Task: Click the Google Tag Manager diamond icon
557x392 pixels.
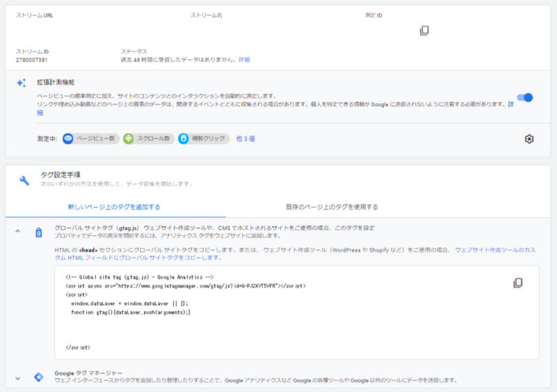Action: coord(39,377)
